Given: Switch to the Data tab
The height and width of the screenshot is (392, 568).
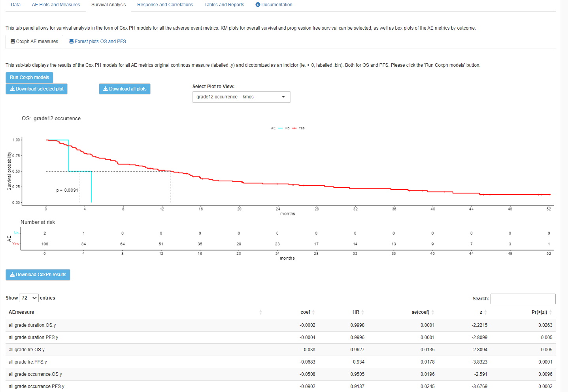Looking at the screenshot, I should [x=15, y=4].
